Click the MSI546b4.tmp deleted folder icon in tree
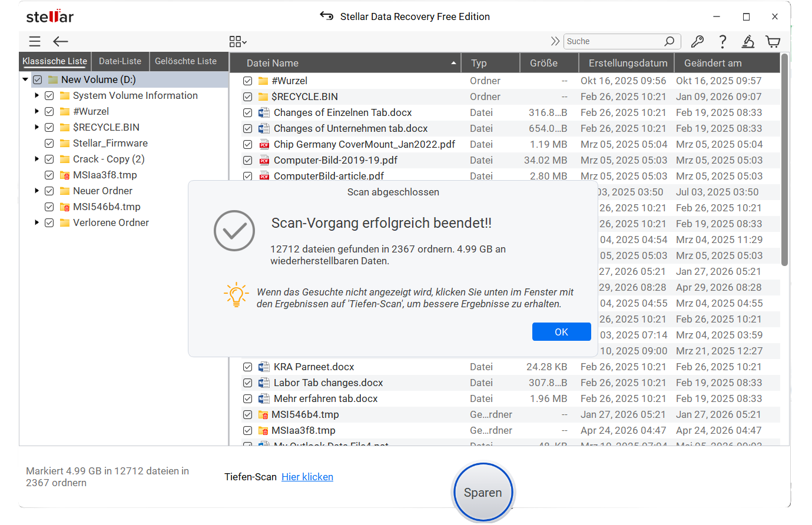The height and width of the screenshot is (525, 812). [65, 207]
